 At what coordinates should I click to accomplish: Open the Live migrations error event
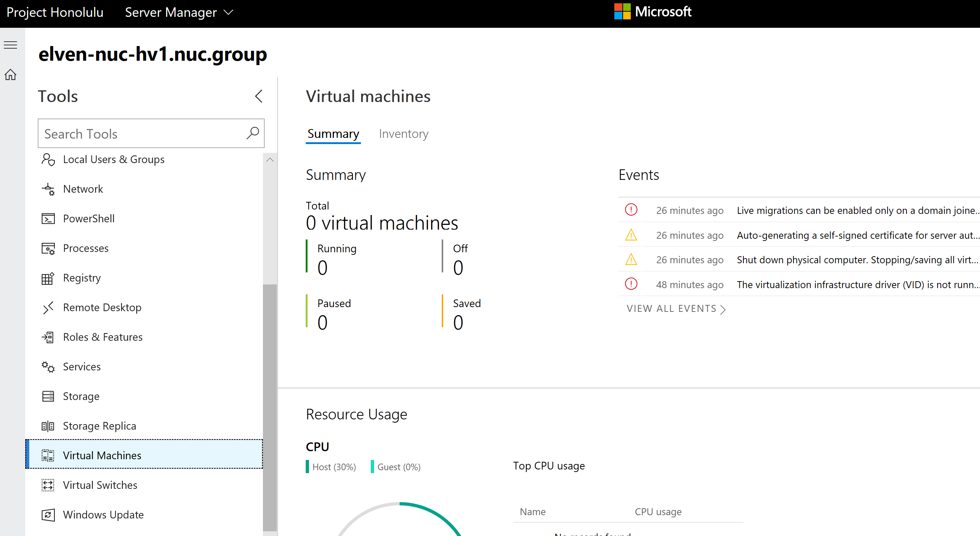click(x=856, y=210)
